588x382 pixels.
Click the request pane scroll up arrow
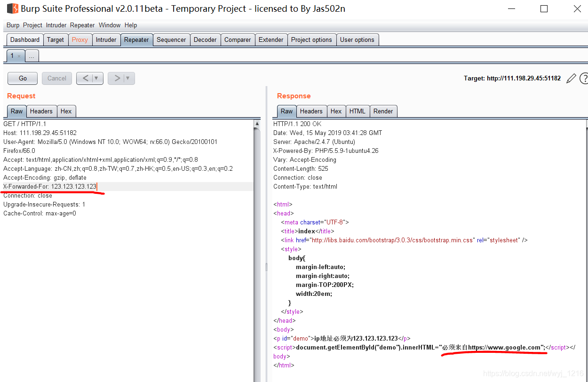pyautogui.click(x=257, y=124)
